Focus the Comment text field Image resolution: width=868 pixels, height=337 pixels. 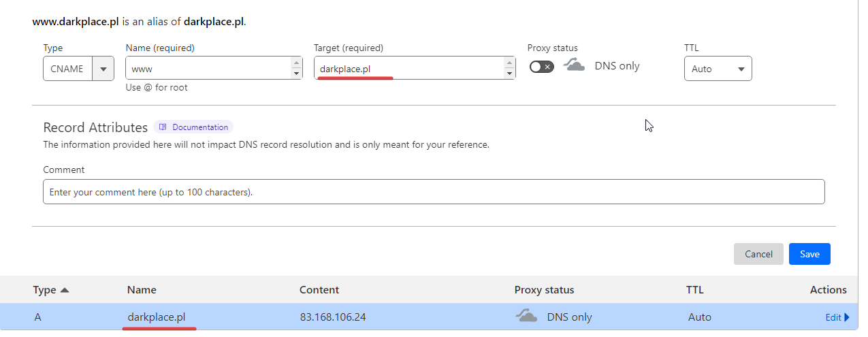click(x=434, y=192)
